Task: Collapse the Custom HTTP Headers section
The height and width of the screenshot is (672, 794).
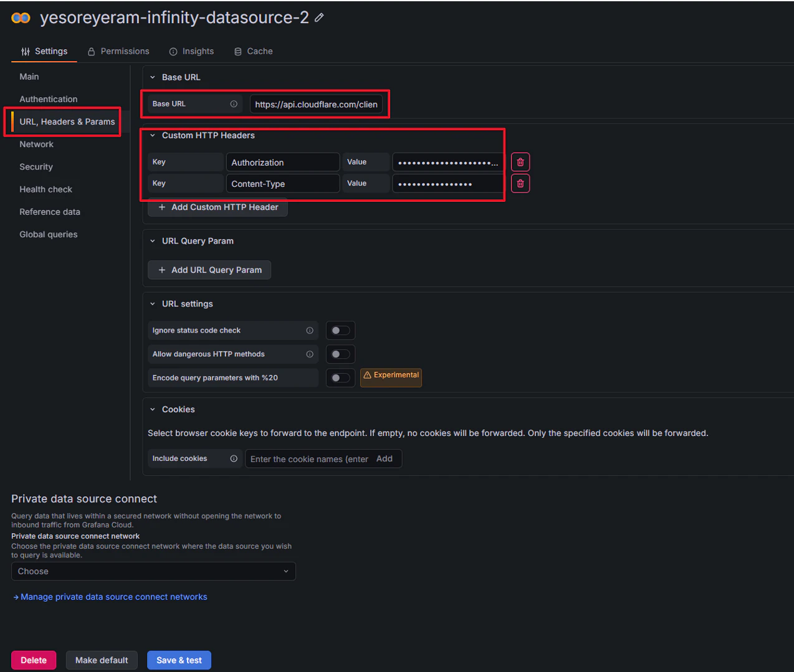Action: (x=153, y=135)
